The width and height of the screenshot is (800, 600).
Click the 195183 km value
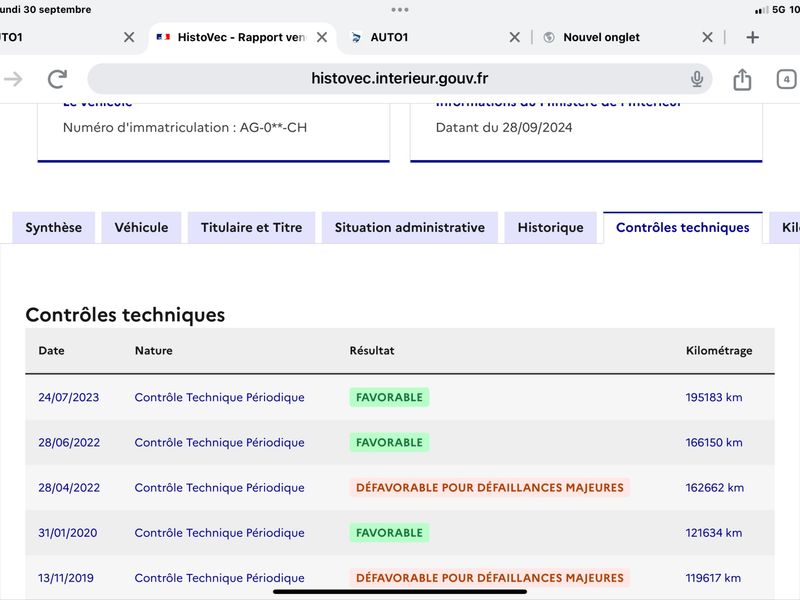pyautogui.click(x=714, y=397)
